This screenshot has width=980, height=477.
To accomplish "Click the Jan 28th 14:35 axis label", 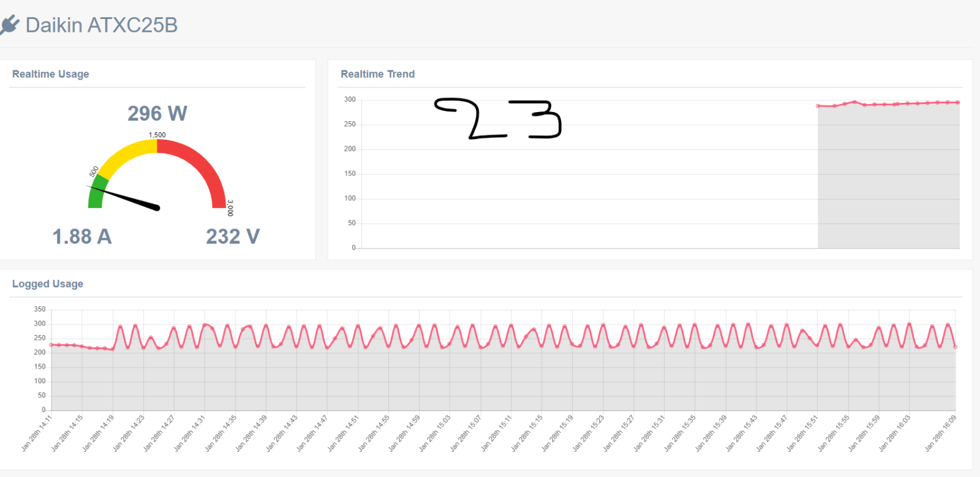I will click(x=221, y=433).
